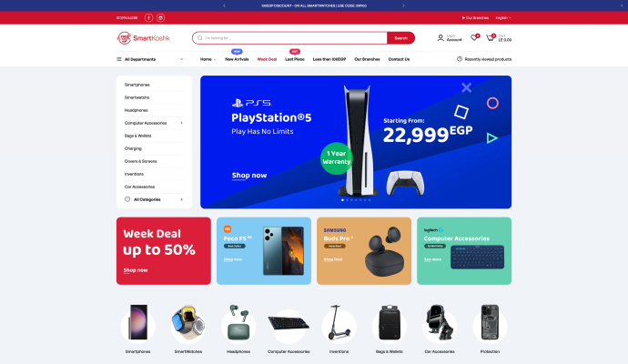The height and width of the screenshot is (364, 628).
Task: Expand Computer Accessories in sidebar
Action: [x=181, y=123]
